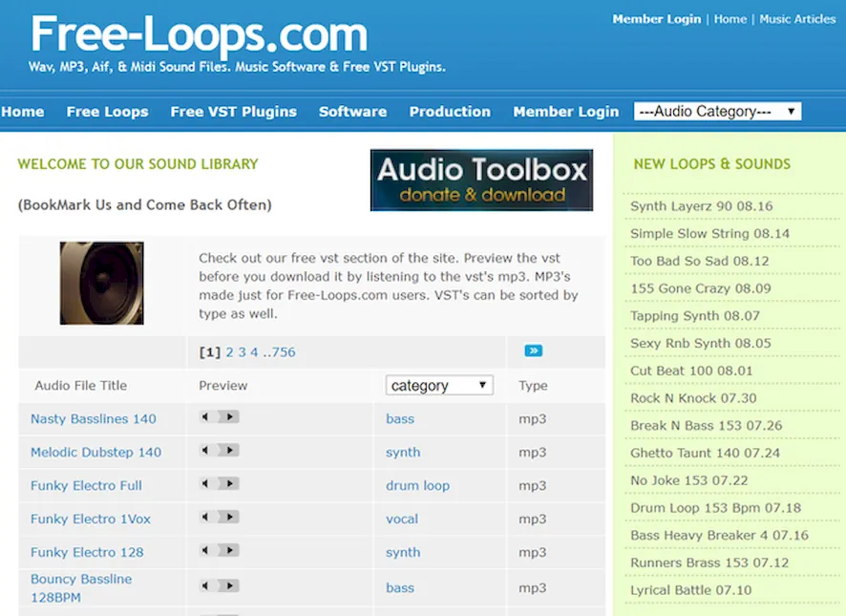
Task: Go to next page with blue double-arrow icon
Action: (x=534, y=350)
